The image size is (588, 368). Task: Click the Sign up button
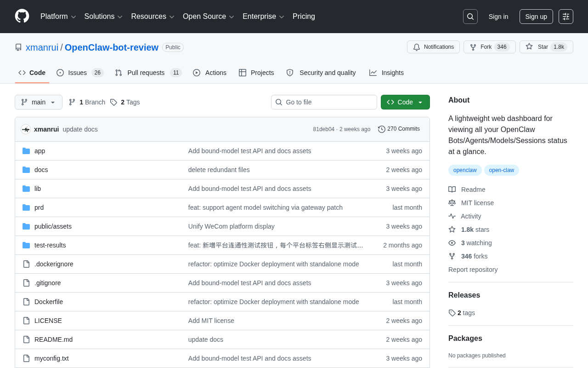pos(536,17)
